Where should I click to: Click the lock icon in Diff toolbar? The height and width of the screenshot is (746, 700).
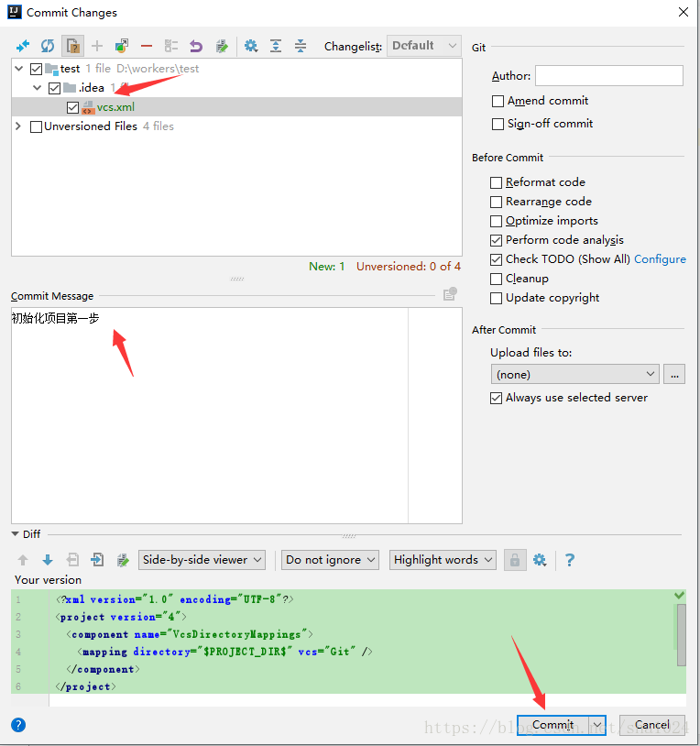[x=515, y=560]
